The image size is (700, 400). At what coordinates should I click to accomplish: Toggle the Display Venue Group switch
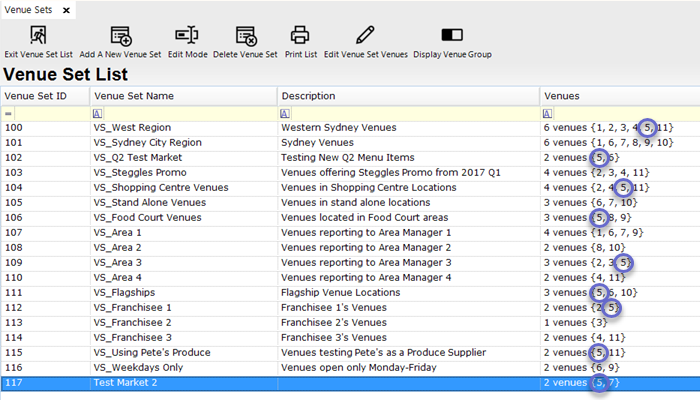pyautogui.click(x=452, y=37)
